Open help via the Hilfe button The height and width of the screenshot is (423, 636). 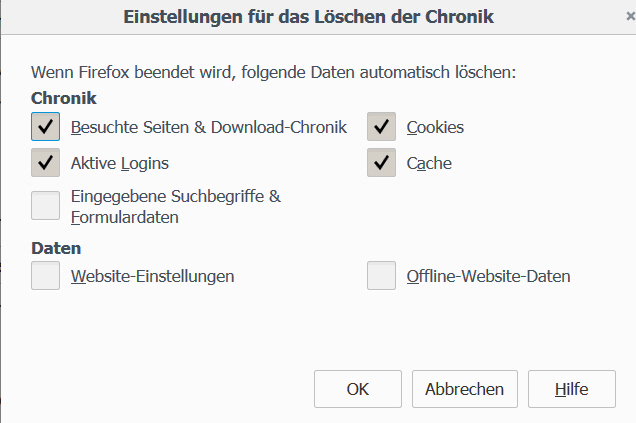click(572, 389)
